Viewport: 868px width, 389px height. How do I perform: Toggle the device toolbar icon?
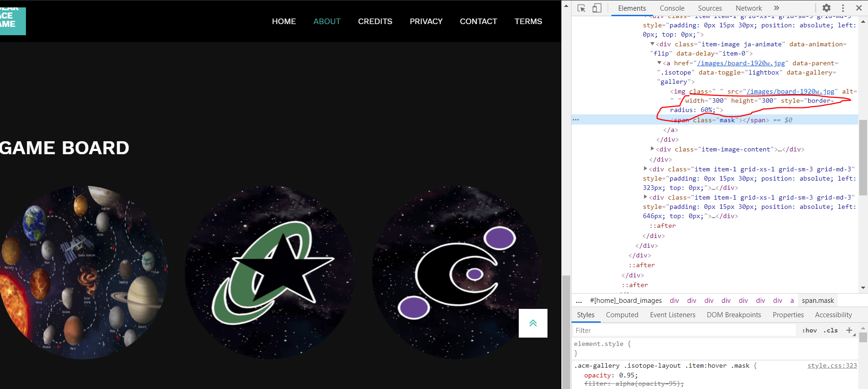coord(597,8)
